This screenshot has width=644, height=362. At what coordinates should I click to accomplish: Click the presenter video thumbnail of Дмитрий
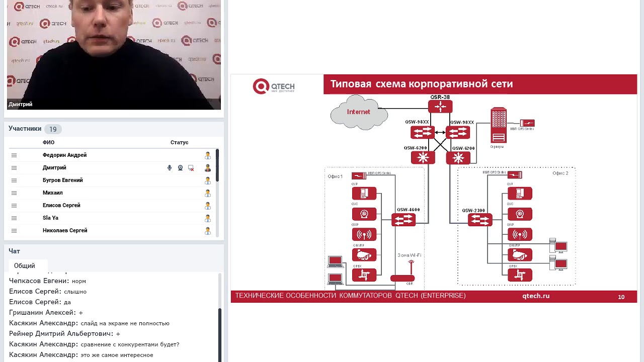(x=114, y=55)
